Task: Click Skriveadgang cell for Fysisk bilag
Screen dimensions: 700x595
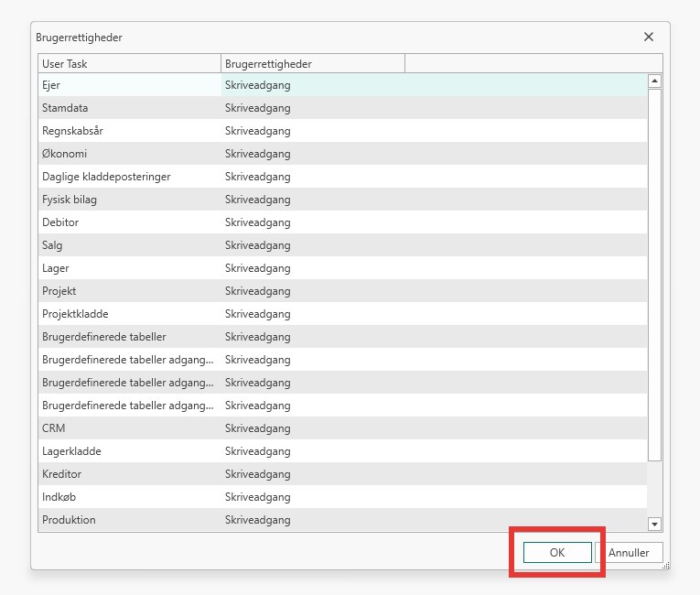Action: 313,200
